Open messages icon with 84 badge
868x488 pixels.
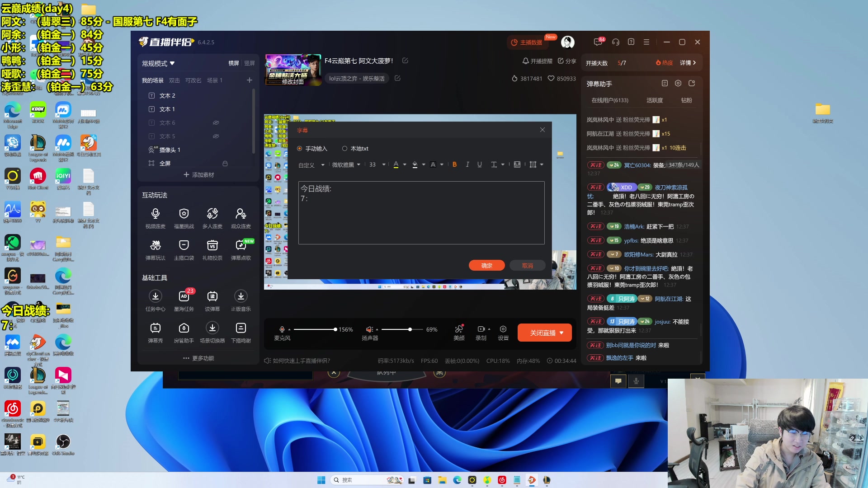(599, 42)
